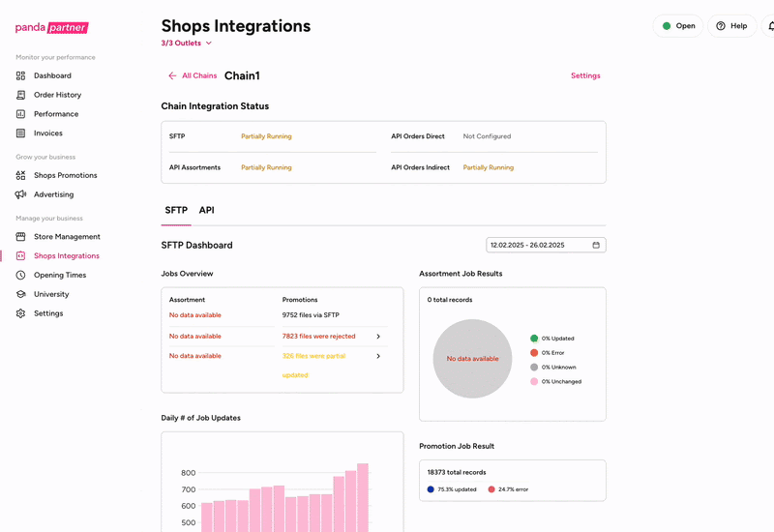Click the Shops Promotions icon
This screenshot has width=774, height=532.
point(21,175)
